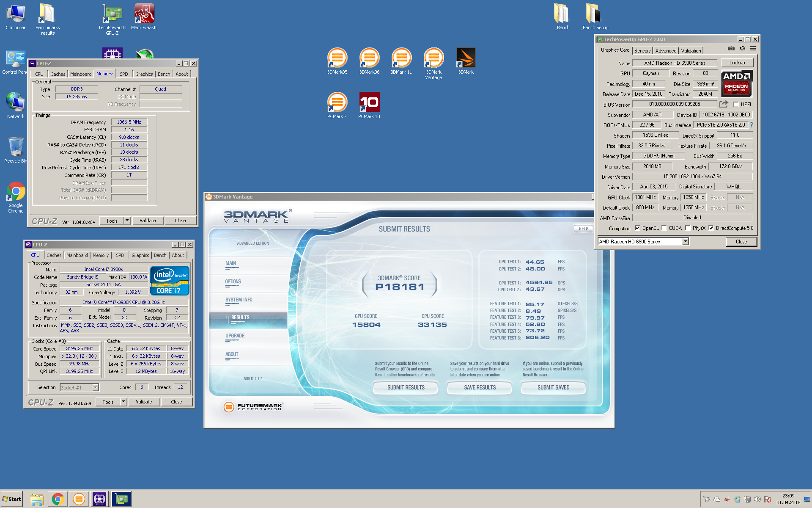812x508 pixels.
Task: Open the _Bench Setup folder
Action: pos(594,17)
